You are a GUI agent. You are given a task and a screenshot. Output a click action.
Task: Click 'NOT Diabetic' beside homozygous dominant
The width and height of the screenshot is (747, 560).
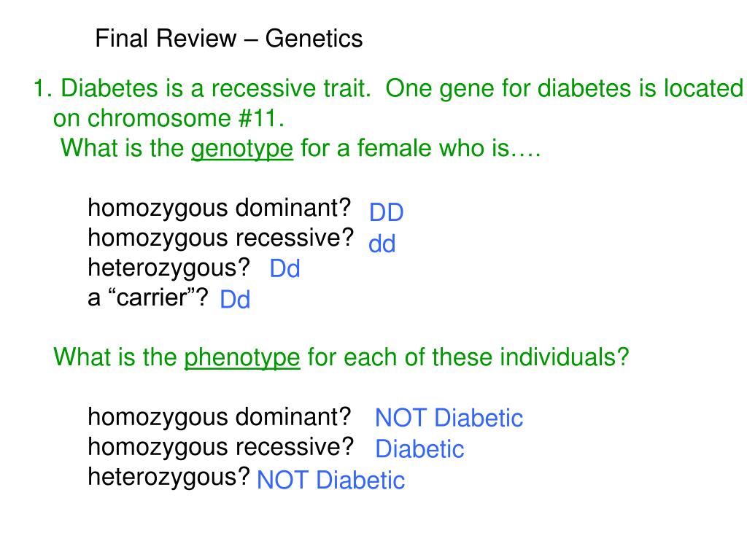[449, 418]
